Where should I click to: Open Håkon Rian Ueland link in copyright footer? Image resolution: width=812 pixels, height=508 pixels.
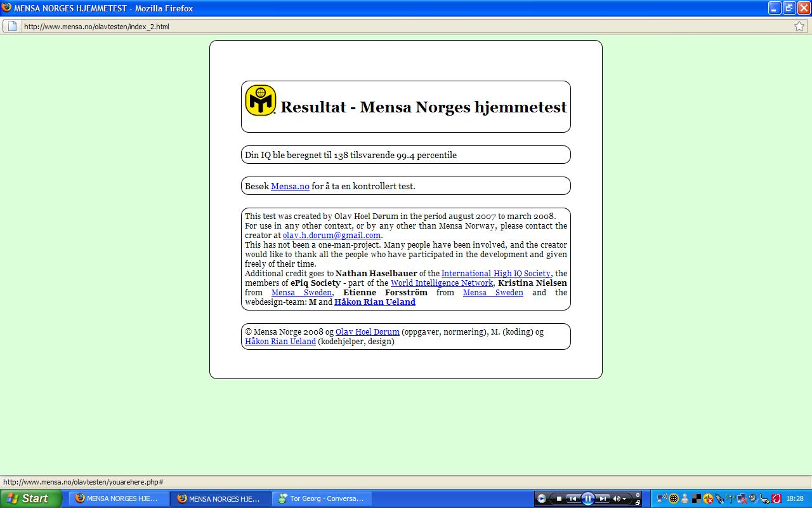(x=280, y=341)
